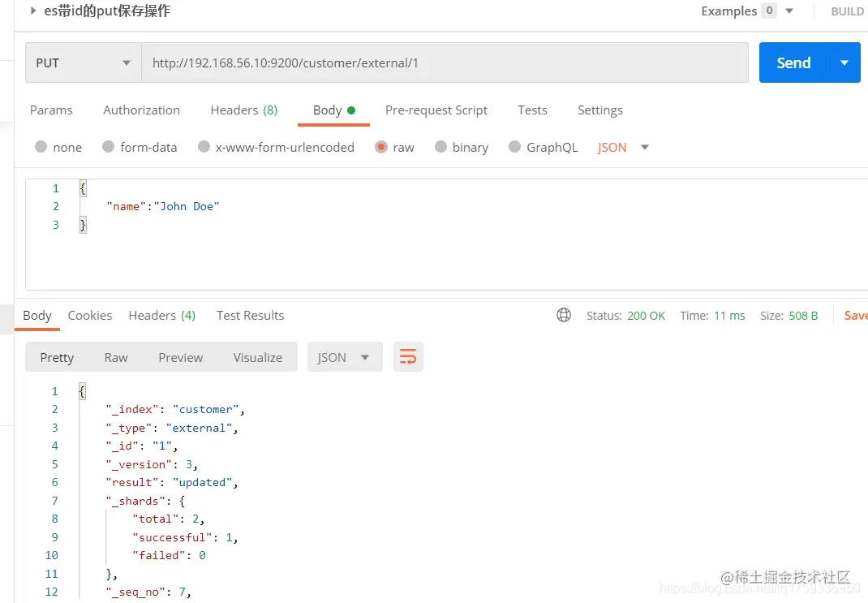The image size is (868, 603).
Task: Select the Preview view button
Action: pyautogui.click(x=180, y=358)
